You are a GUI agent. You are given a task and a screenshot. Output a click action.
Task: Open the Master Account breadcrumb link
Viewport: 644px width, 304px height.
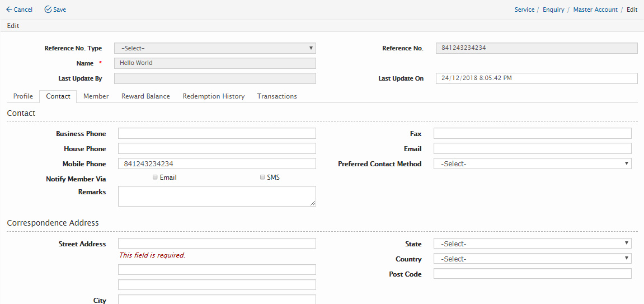(595, 10)
